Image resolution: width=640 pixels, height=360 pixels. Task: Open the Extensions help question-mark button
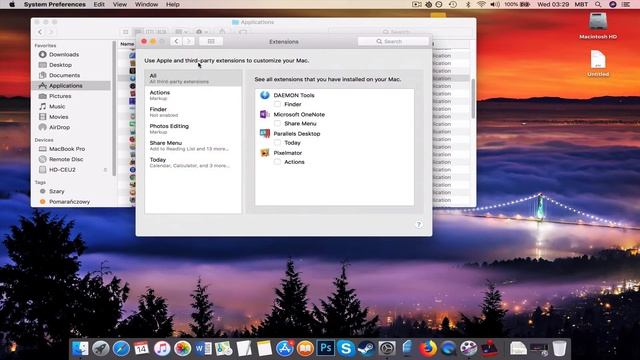[x=419, y=224]
